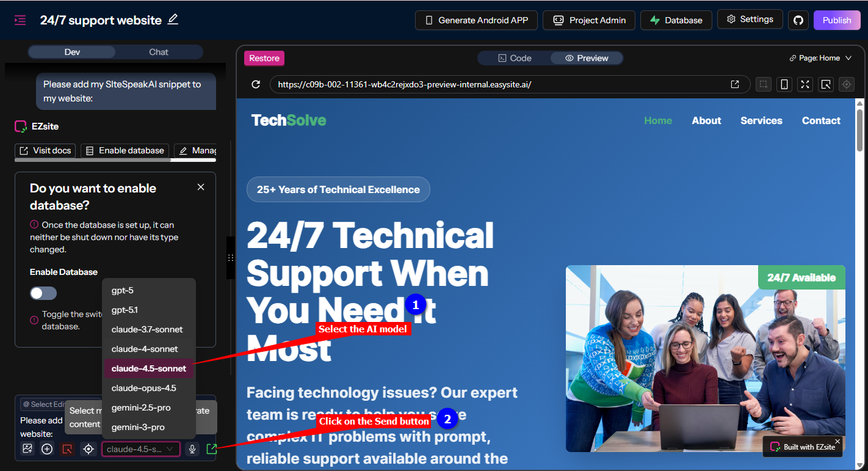Toggle the Enable Database switch
Viewport: 868px width, 471px height.
coord(43,293)
